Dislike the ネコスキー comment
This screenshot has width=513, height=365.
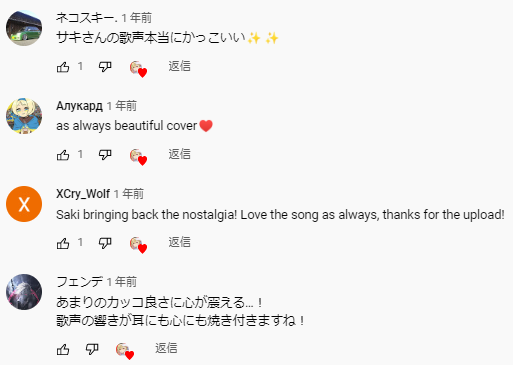click(105, 67)
